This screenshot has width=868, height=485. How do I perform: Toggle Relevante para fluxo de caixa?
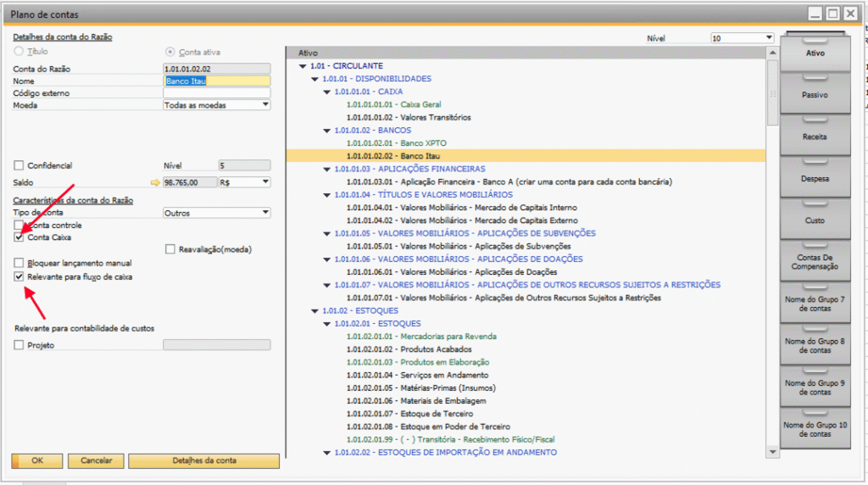19,276
